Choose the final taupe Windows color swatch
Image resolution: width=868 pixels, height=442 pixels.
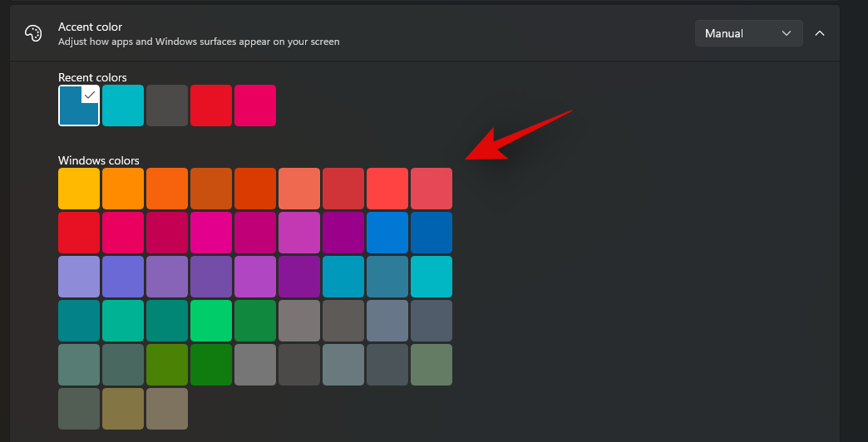tap(167, 409)
